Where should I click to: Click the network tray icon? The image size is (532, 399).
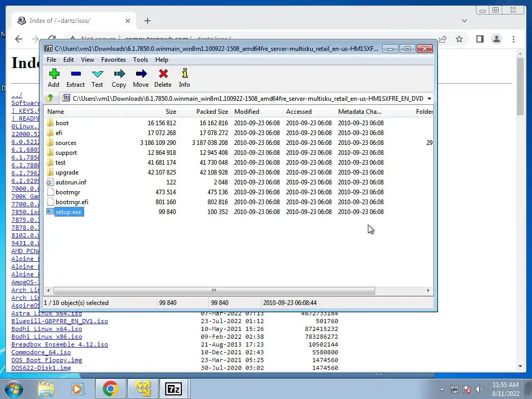[454, 389]
